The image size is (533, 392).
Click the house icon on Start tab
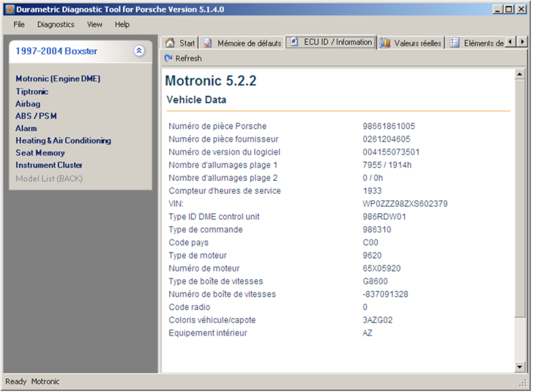pyautogui.click(x=170, y=43)
